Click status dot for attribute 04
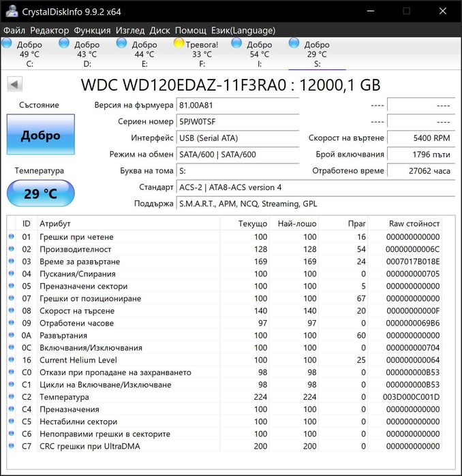 coord(11,274)
